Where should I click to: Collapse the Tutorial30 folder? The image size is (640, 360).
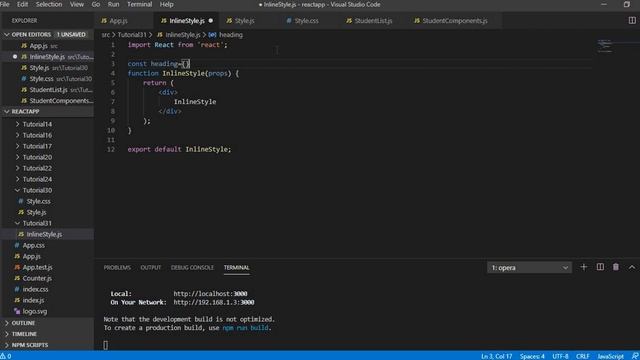(x=17, y=190)
